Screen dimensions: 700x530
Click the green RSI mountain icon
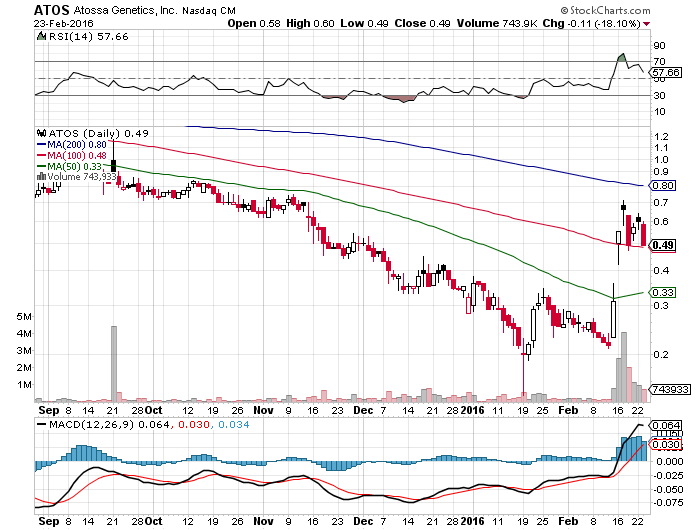point(42,36)
